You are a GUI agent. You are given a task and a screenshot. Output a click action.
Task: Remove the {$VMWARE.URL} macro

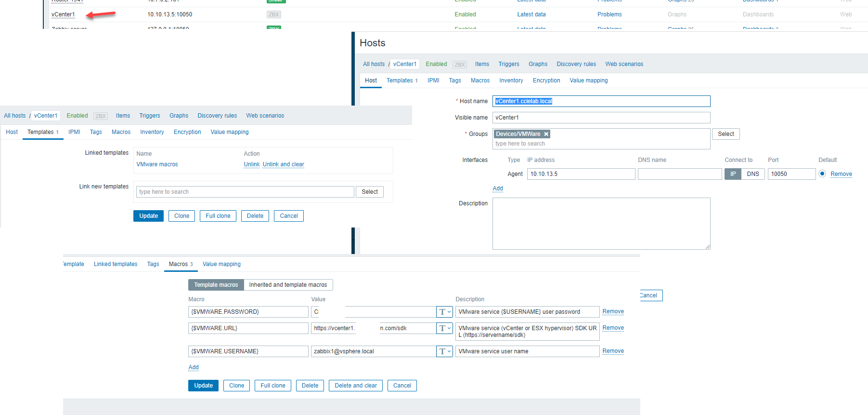[613, 328]
